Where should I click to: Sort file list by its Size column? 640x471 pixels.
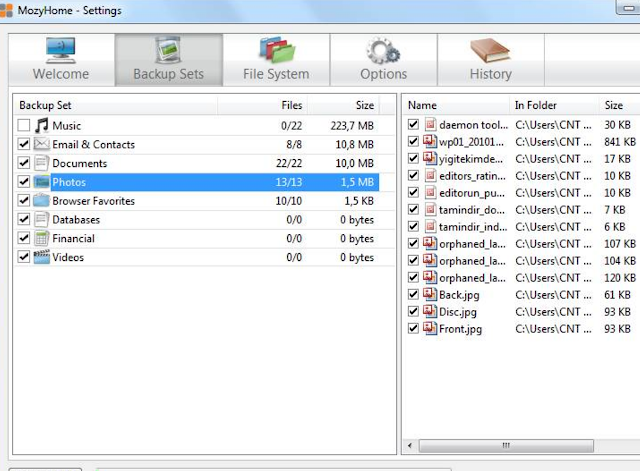click(620, 105)
